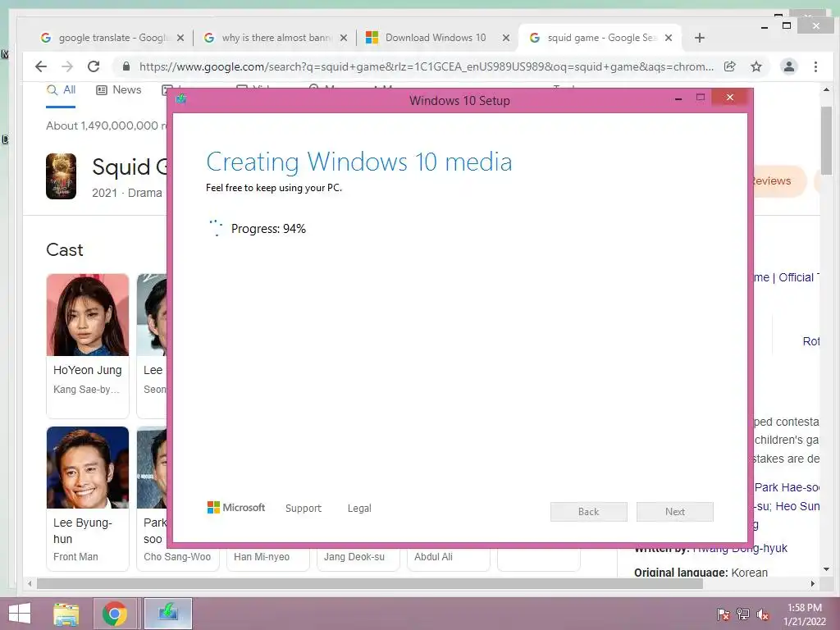Share this page via address bar icon
840x630 pixels.
(729, 66)
